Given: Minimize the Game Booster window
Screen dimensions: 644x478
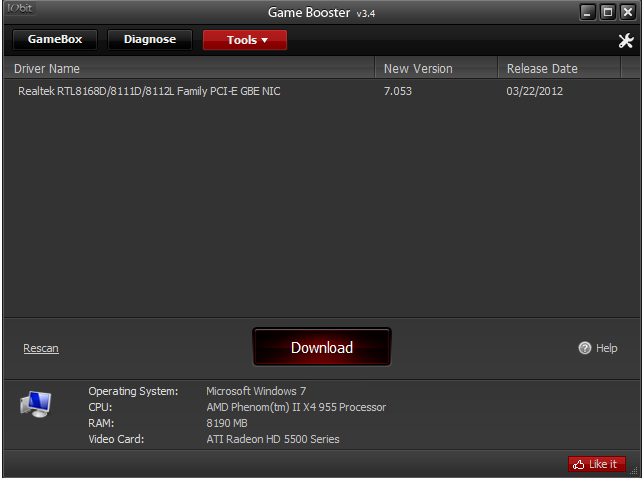Looking at the screenshot, I should click(588, 12).
